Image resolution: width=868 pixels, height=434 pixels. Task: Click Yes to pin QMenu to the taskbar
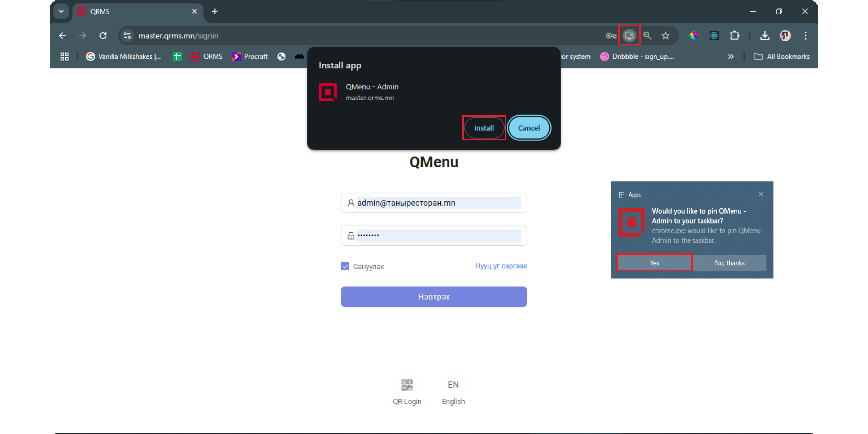pos(654,263)
